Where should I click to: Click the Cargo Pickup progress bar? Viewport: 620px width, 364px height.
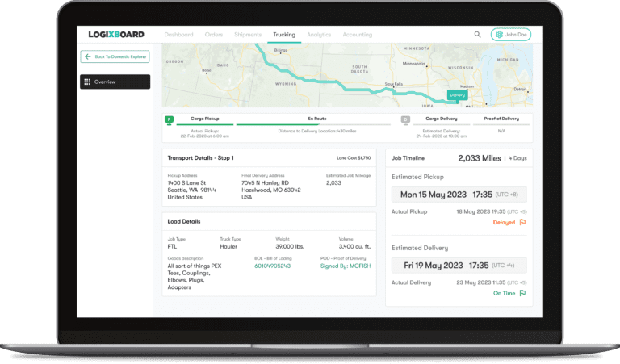point(205,124)
